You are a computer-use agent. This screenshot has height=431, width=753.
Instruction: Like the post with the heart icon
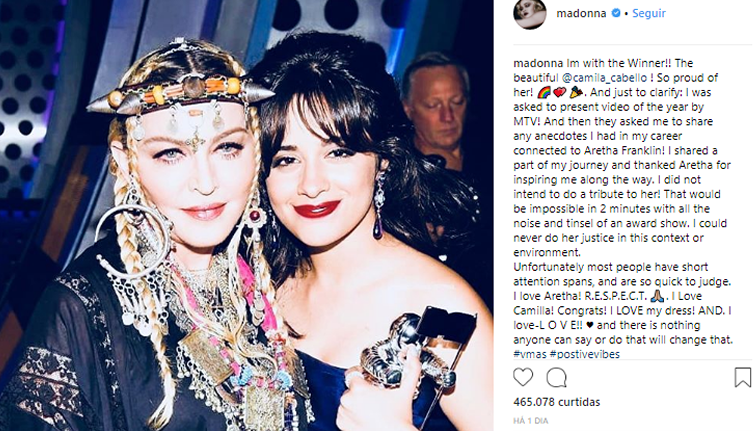coord(523,377)
